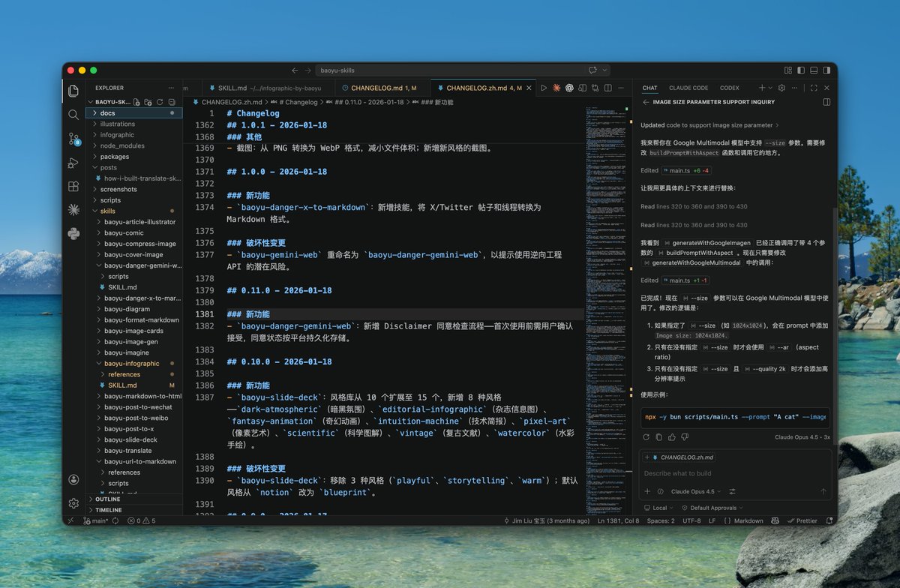The height and width of the screenshot is (588, 900).
Task: Open the Search view in activity bar
Action: [x=73, y=115]
